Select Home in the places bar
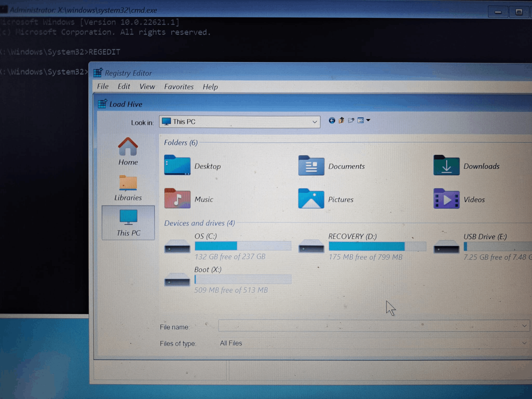 (x=128, y=151)
